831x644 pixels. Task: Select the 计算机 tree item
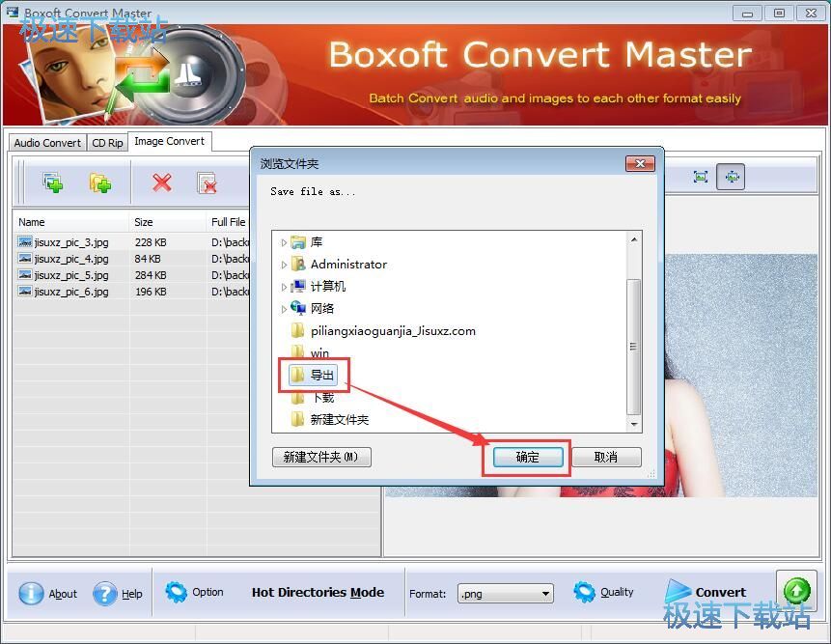point(328,286)
